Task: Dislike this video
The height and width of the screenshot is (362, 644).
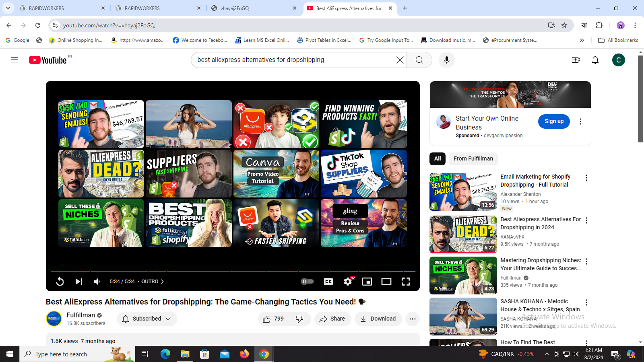Action: (x=300, y=319)
